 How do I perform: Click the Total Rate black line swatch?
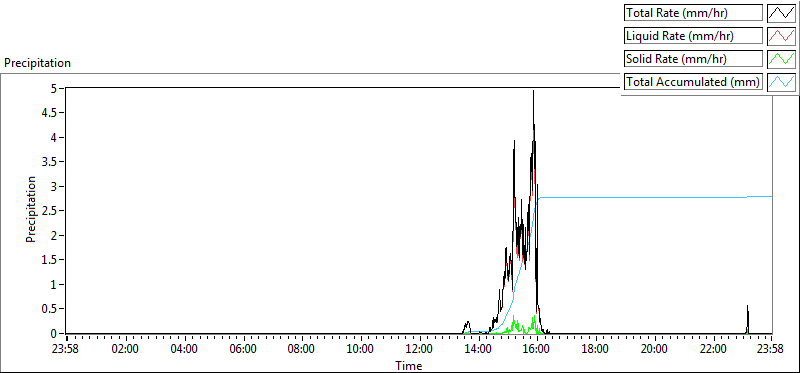pos(781,13)
